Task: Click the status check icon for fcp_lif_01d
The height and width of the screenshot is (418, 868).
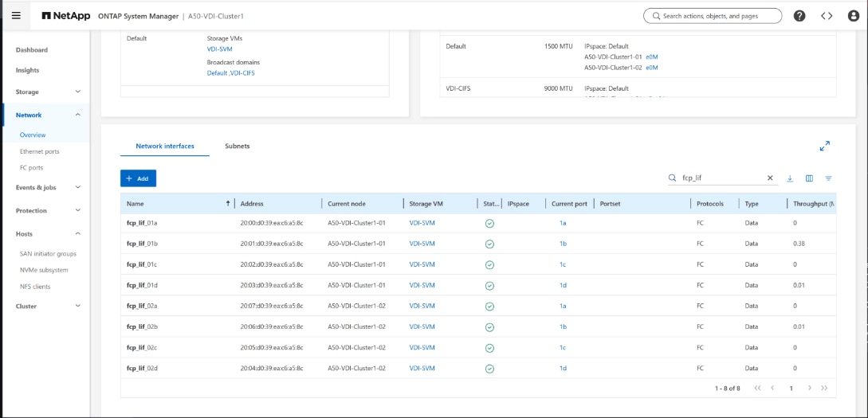Action: [489, 286]
